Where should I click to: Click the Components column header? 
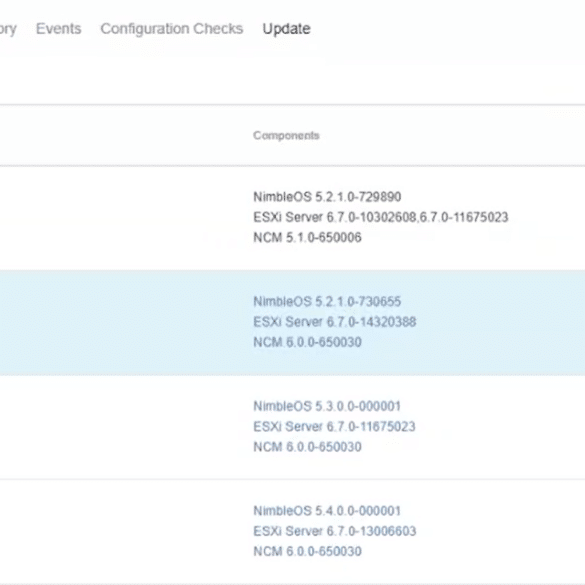click(x=286, y=135)
